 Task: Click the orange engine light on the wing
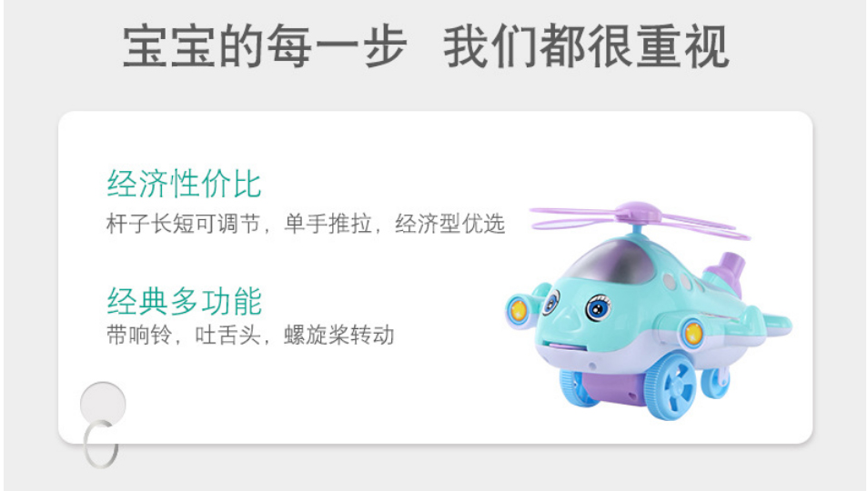[x=693, y=334]
